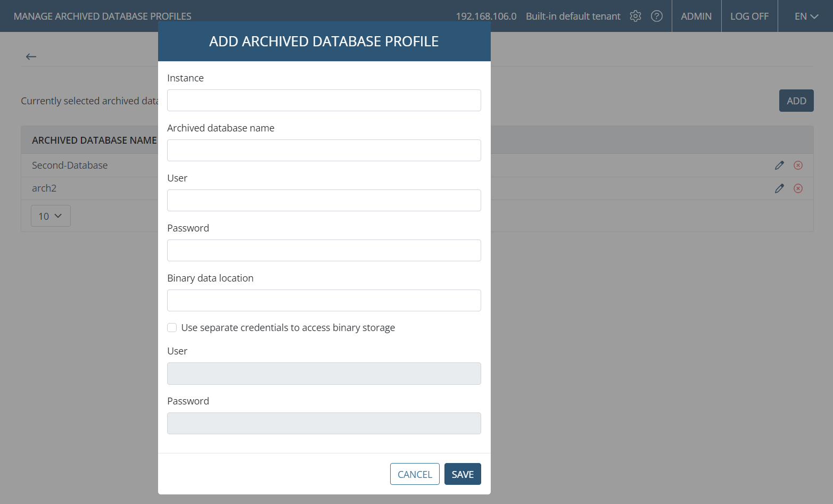Edit the arch2 profile pencil icon

coord(779,188)
